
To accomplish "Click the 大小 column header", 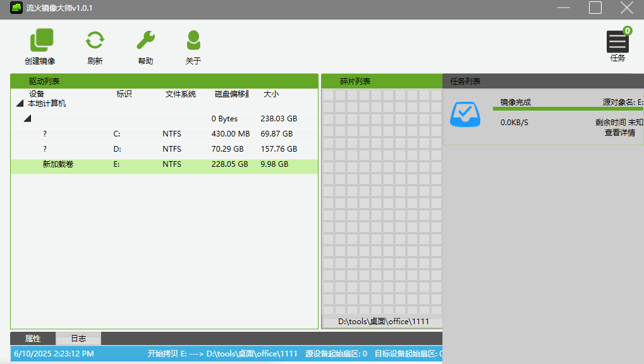I will (x=271, y=94).
